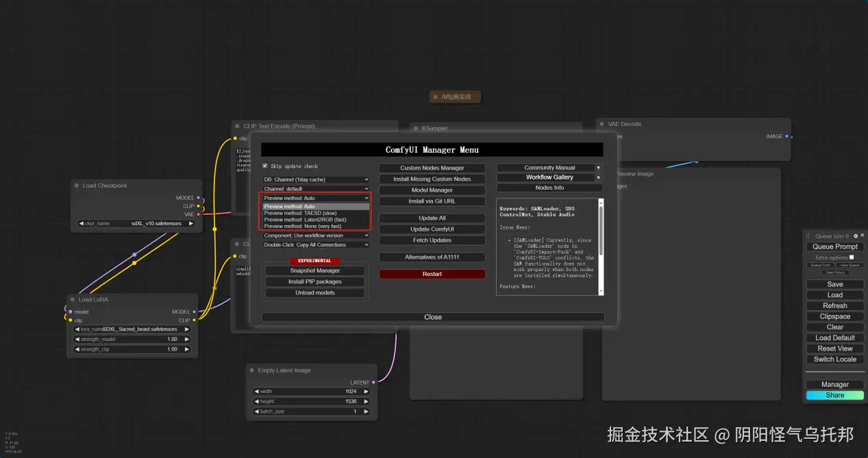This screenshot has height=458, width=868.
Task: Decrease width value with left arrow
Action: click(256, 391)
